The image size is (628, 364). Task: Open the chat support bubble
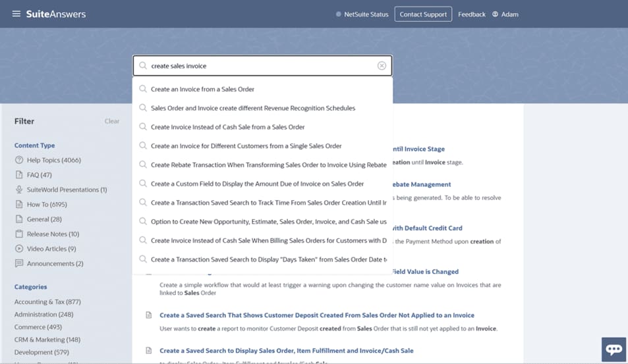pyautogui.click(x=614, y=350)
